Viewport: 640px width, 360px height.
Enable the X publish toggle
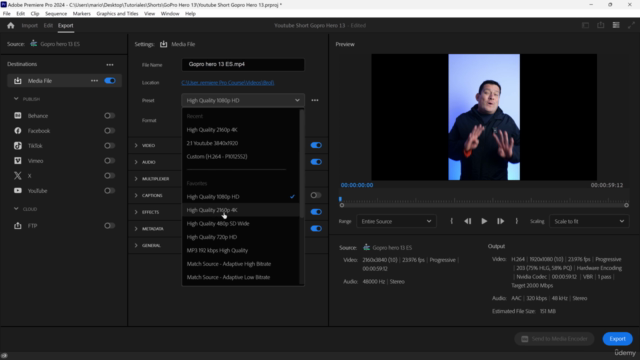click(109, 176)
